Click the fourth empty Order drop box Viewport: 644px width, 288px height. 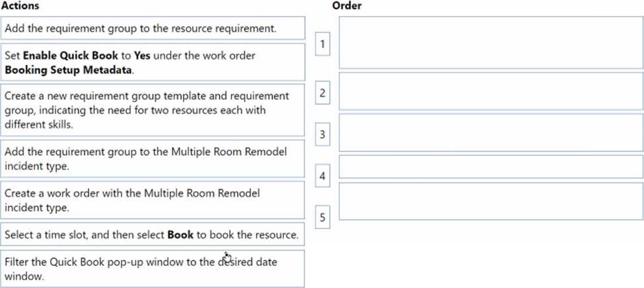pyautogui.click(x=491, y=167)
